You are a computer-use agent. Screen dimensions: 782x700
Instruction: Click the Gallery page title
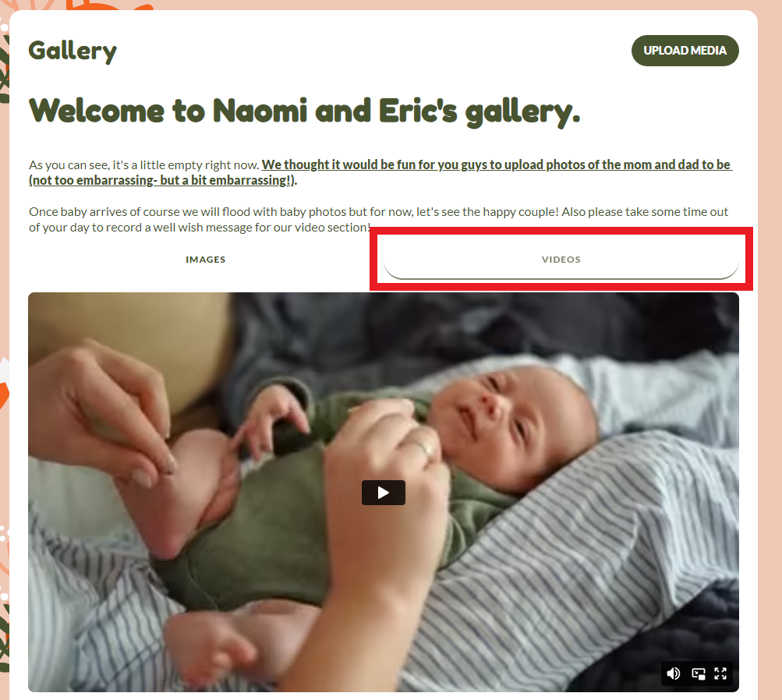pyautogui.click(x=73, y=51)
